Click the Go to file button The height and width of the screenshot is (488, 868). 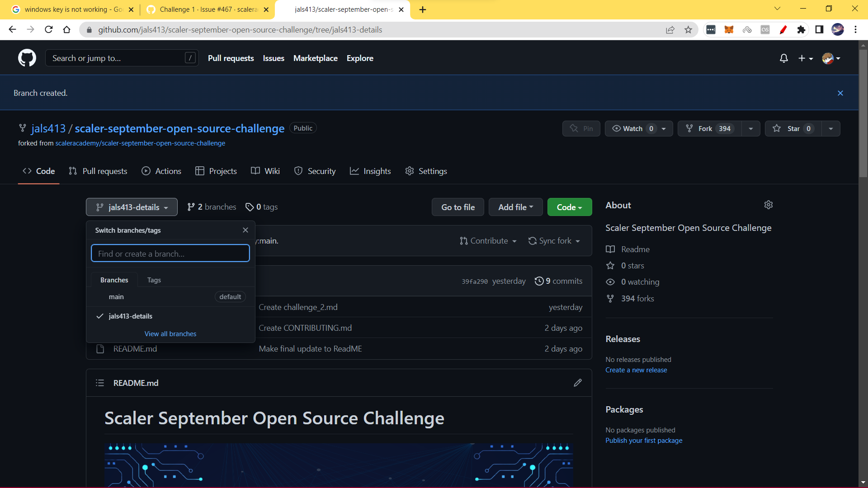[458, 207]
